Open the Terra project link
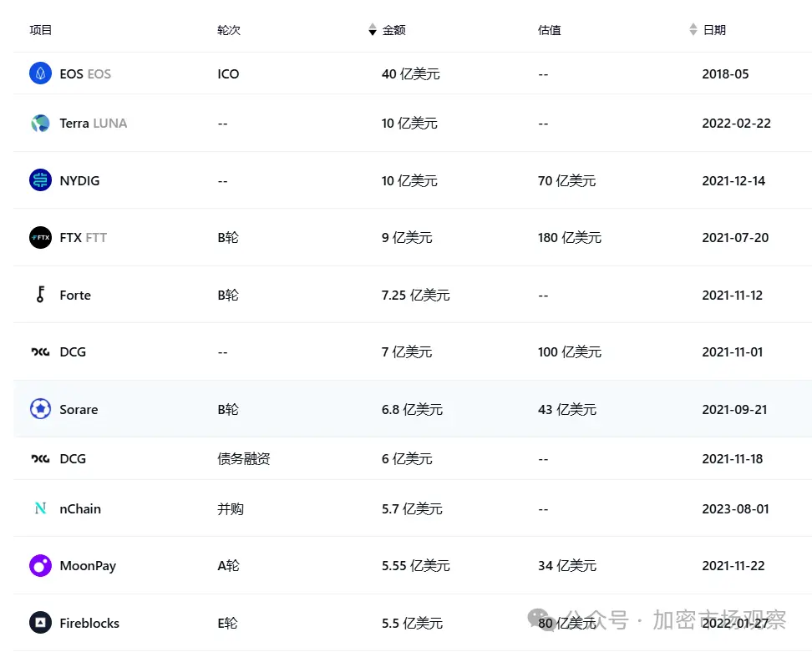812x652 pixels. (74, 124)
